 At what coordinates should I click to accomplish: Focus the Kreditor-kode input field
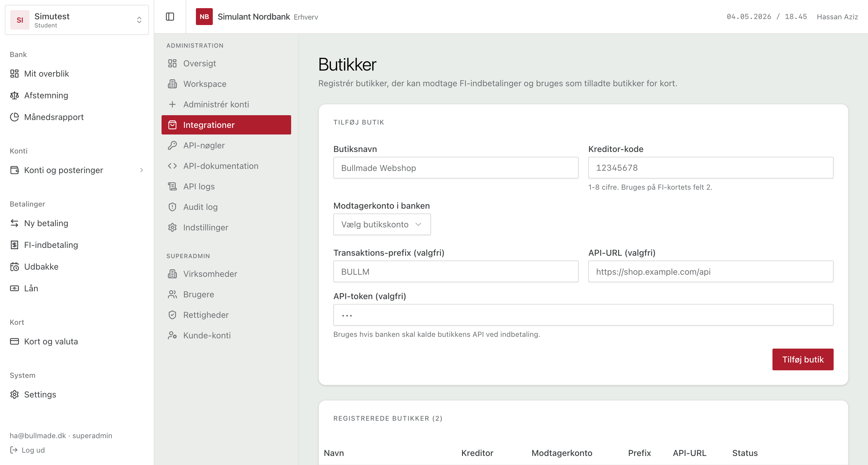click(x=711, y=168)
